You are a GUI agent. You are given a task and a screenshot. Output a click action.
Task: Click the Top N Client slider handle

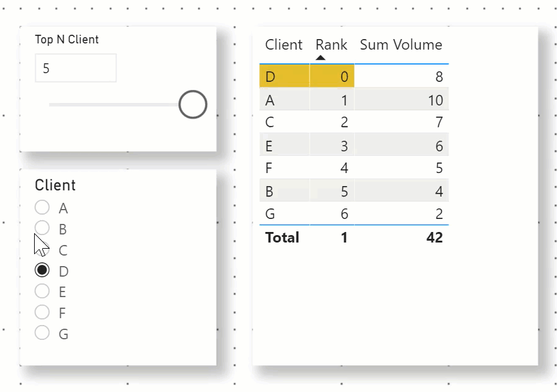tap(192, 104)
